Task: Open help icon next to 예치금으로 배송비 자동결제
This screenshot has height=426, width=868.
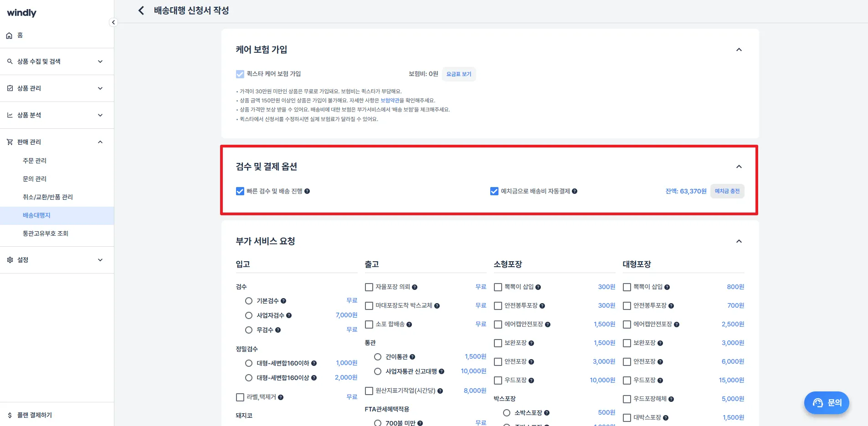Action: click(x=575, y=191)
